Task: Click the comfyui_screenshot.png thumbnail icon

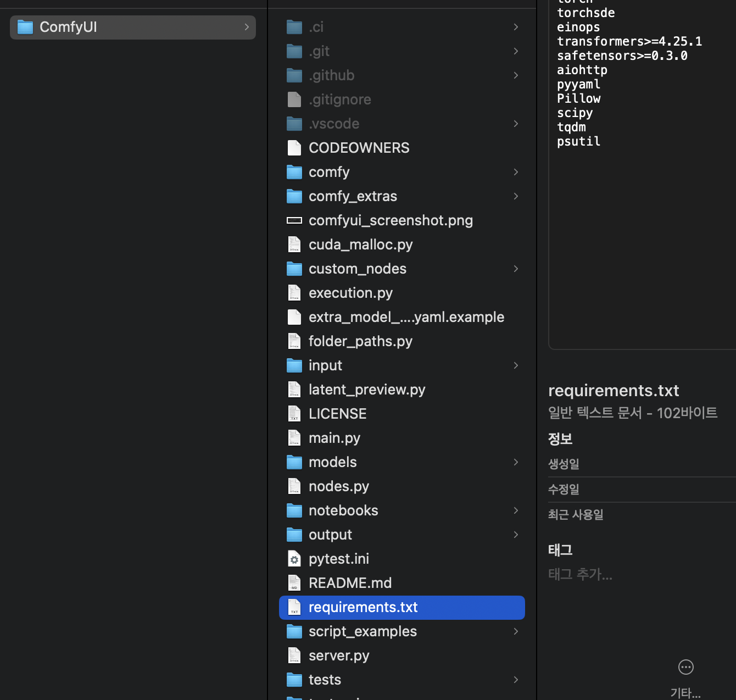Action: 294,220
